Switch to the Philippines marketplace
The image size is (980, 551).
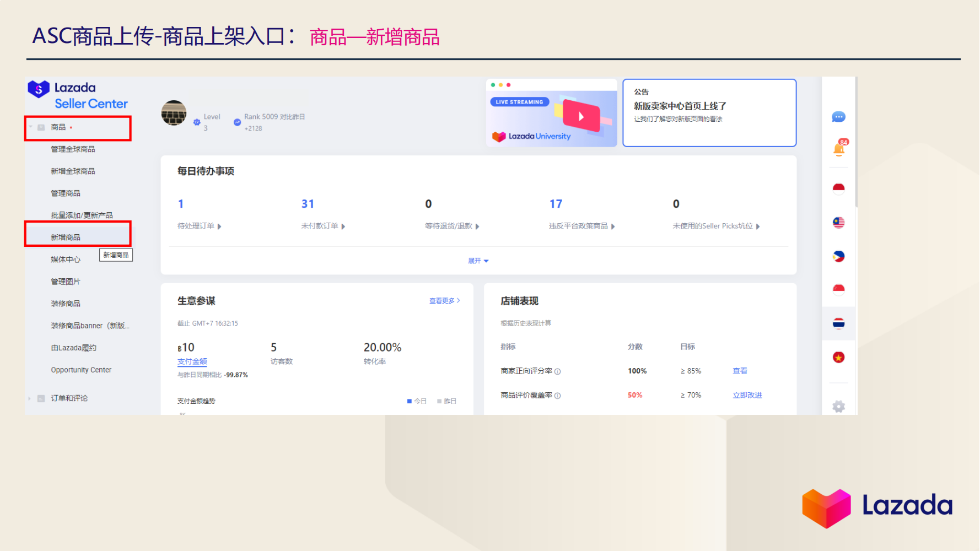pyautogui.click(x=838, y=256)
